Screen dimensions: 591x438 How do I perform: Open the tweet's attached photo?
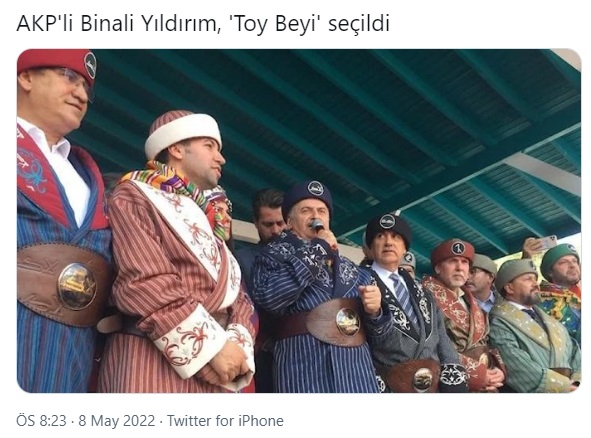pyautogui.click(x=299, y=221)
